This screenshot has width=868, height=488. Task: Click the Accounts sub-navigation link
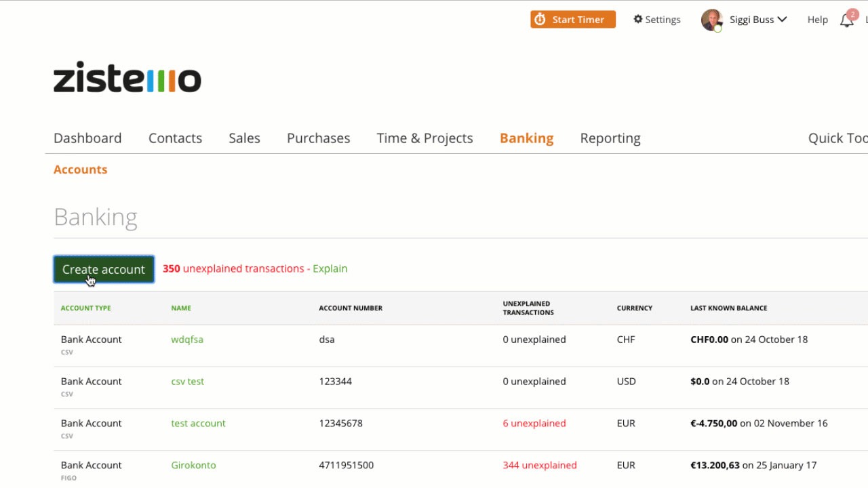pyautogui.click(x=80, y=169)
